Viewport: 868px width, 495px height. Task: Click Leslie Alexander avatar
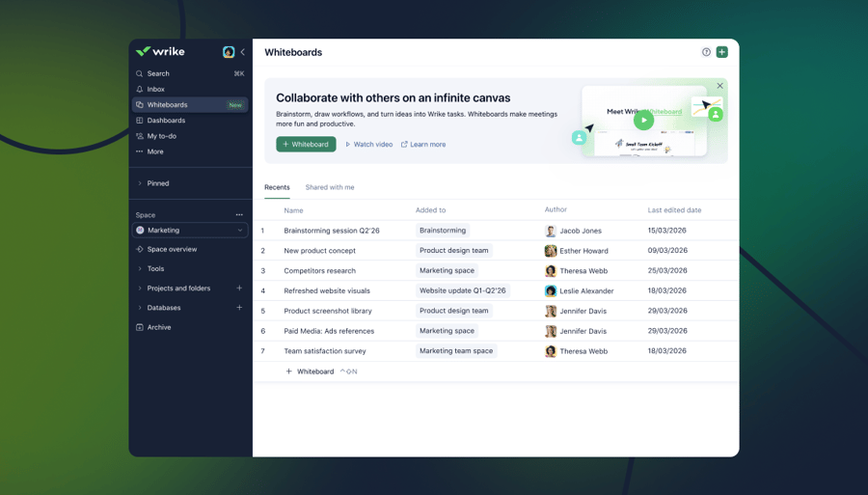pos(551,290)
